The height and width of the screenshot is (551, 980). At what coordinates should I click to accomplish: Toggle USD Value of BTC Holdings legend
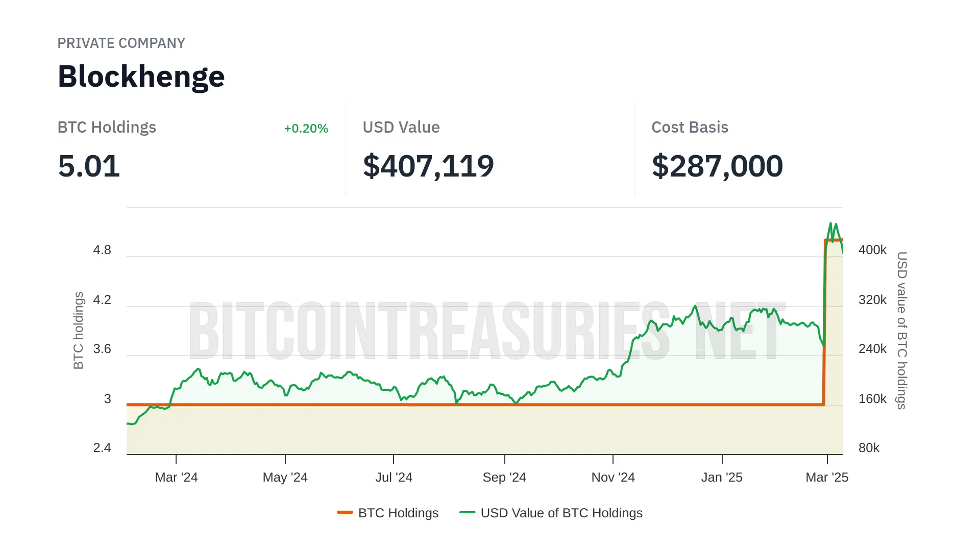(x=561, y=513)
